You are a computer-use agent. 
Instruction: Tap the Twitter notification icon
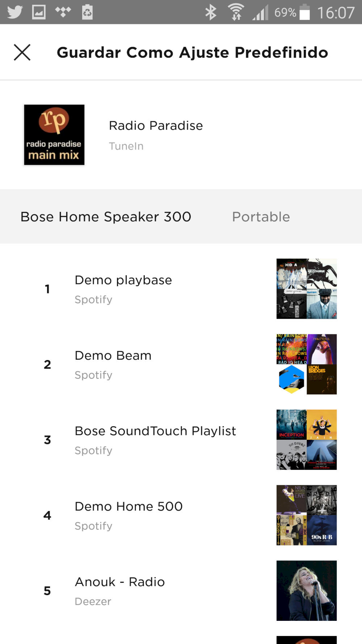point(15,12)
